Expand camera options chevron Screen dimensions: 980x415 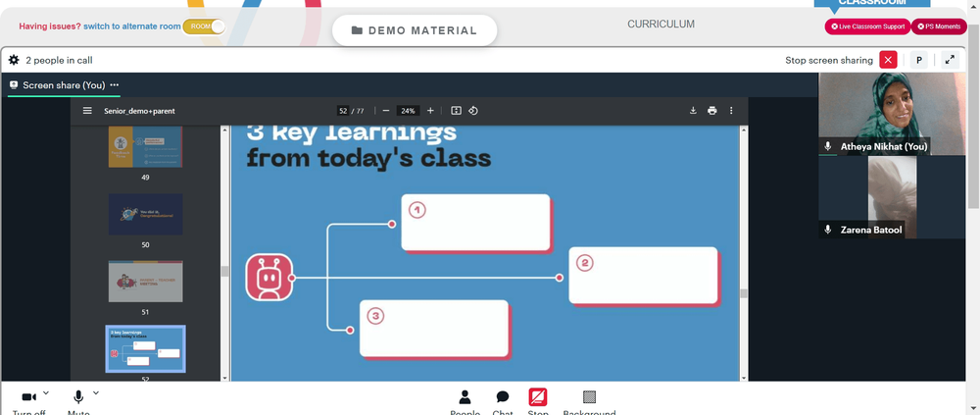pos(46,393)
